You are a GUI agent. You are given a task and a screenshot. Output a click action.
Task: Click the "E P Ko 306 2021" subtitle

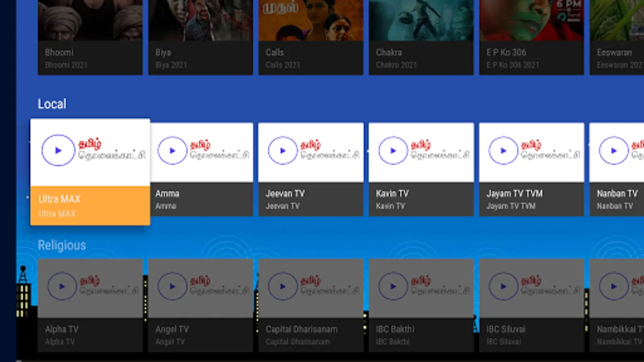512,65
